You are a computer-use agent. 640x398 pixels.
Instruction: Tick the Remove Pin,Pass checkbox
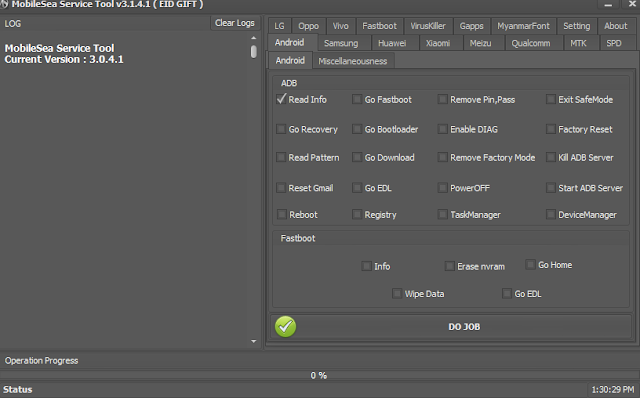[442, 99]
